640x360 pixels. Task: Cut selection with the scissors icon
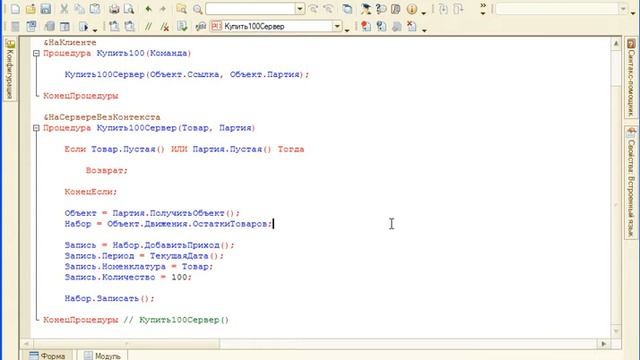click(x=64, y=9)
